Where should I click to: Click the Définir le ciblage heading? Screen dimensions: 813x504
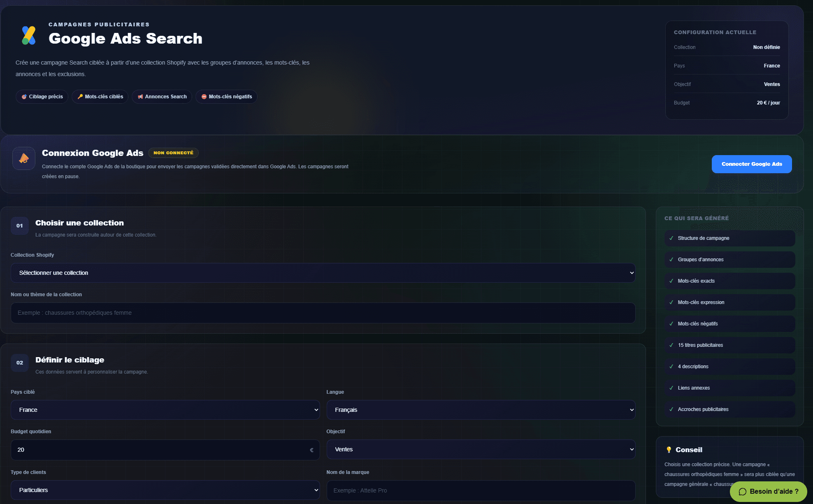click(70, 360)
